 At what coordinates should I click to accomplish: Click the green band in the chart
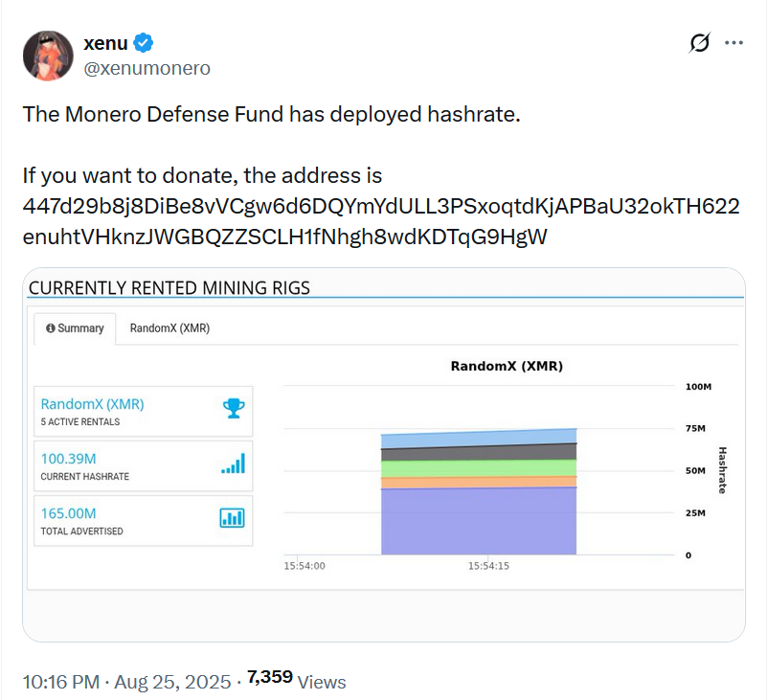(479, 469)
